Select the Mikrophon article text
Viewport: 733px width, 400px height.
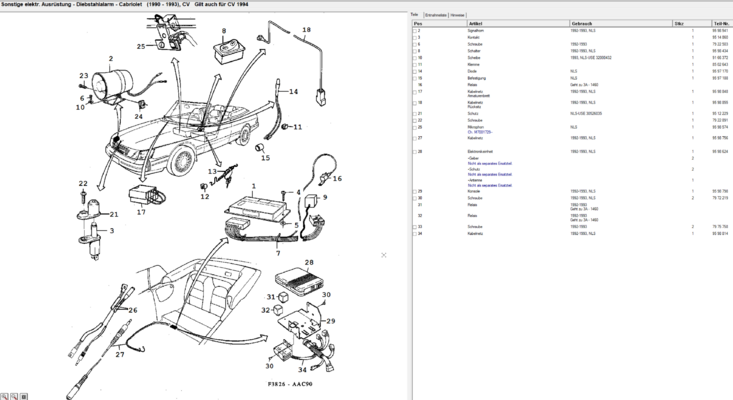(476, 127)
